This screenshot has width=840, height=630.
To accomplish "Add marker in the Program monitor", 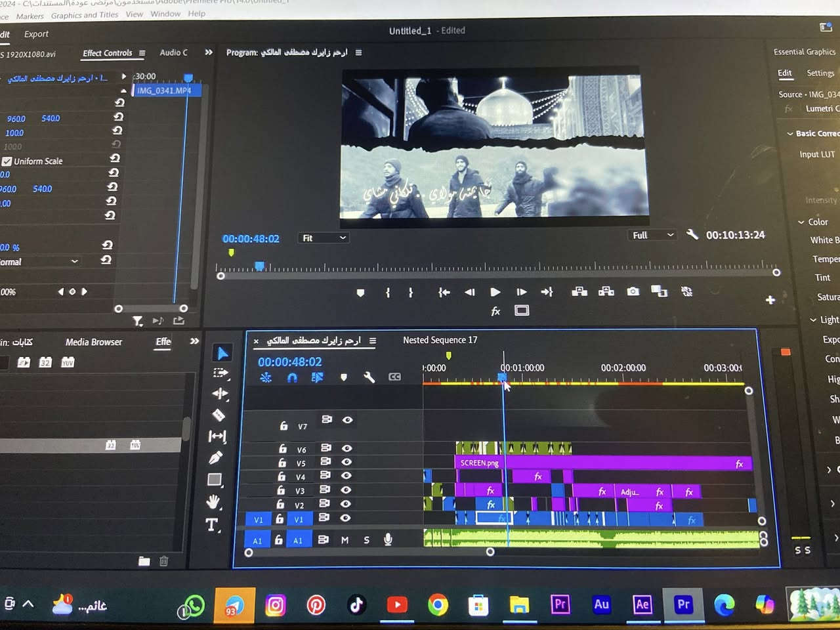I will pos(360,293).
